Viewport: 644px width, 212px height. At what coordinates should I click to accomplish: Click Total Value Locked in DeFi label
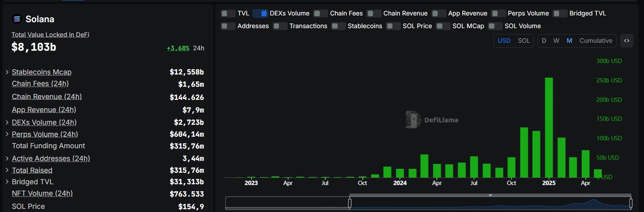tap(50, 35)
